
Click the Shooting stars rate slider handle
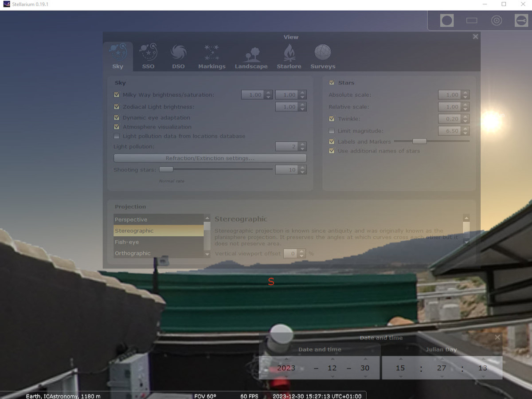point(166,169)
